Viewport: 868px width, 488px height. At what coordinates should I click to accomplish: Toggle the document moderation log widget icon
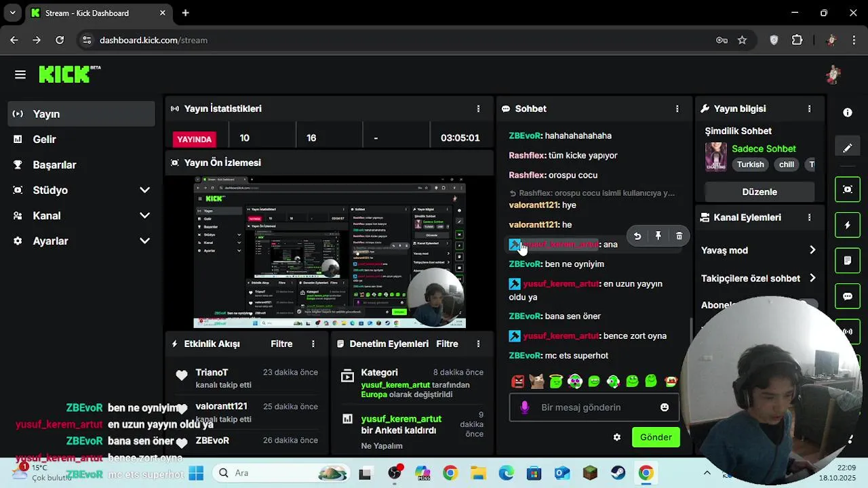click(848, 260)
